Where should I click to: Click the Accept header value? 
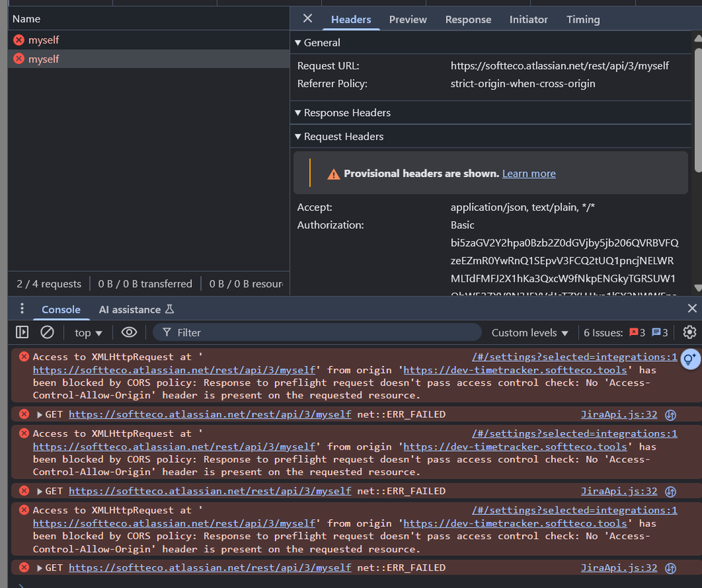pos(523,207)
